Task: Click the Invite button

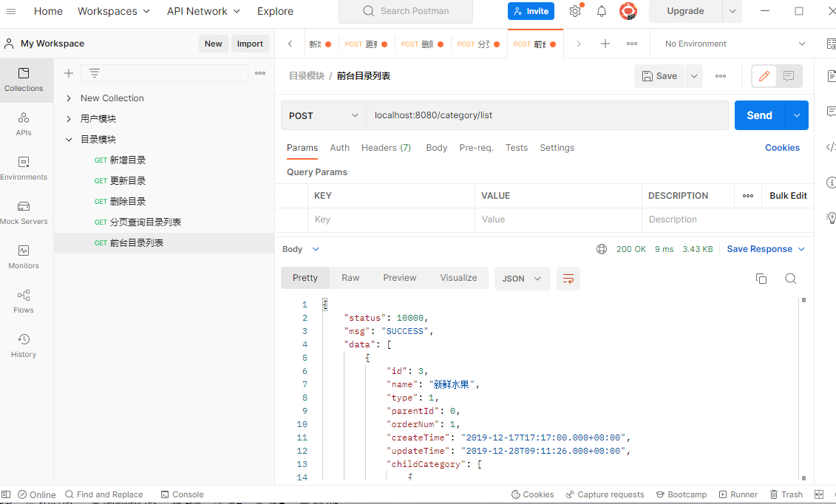Action: pyautogui.click(x=531, y=11)
